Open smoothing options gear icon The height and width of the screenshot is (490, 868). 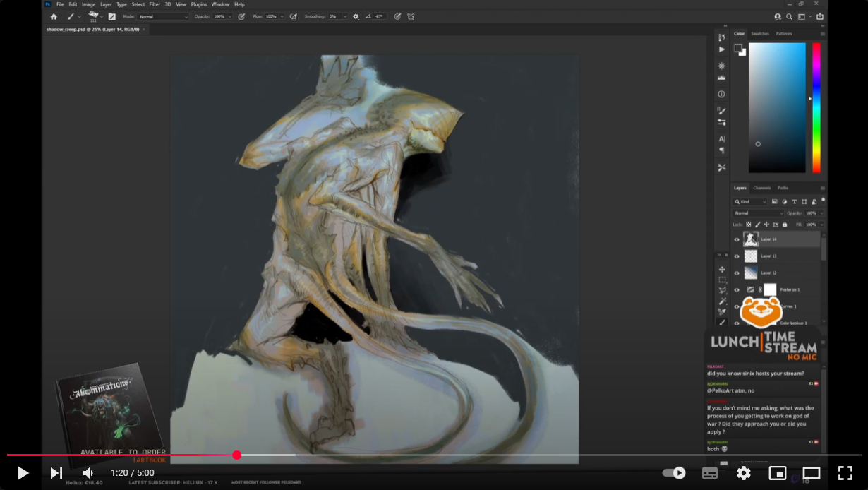click(356, 16)
